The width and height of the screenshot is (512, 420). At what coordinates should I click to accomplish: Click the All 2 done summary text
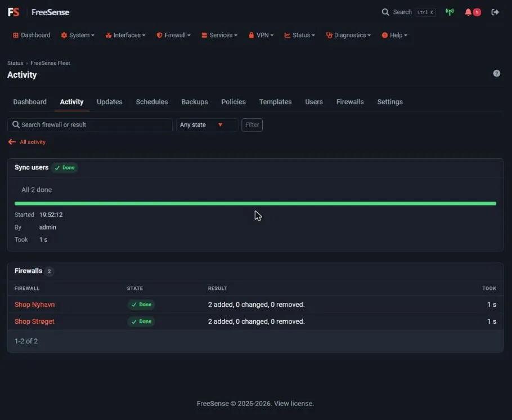click(37, 190)
